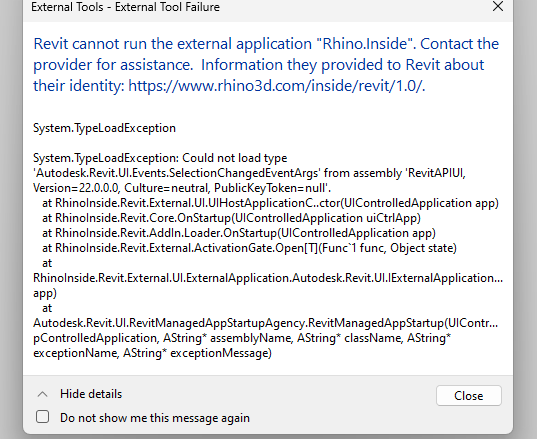This screenshot has width=537, height=439.
Task: Click the SelectionChangedEventArgs assembly text line
Action: [x=249, y=173]
